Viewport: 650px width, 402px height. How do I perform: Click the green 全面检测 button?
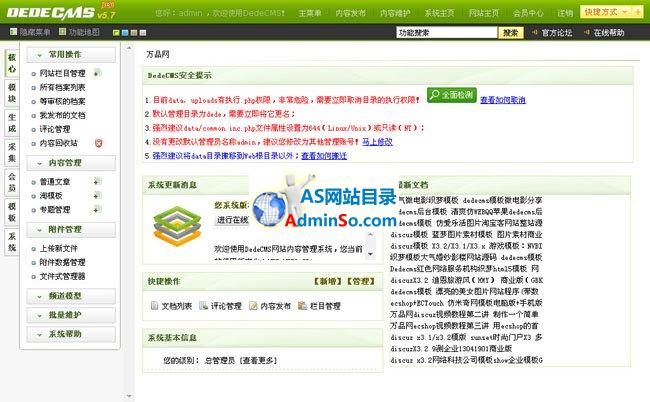(x=451, y=95)
